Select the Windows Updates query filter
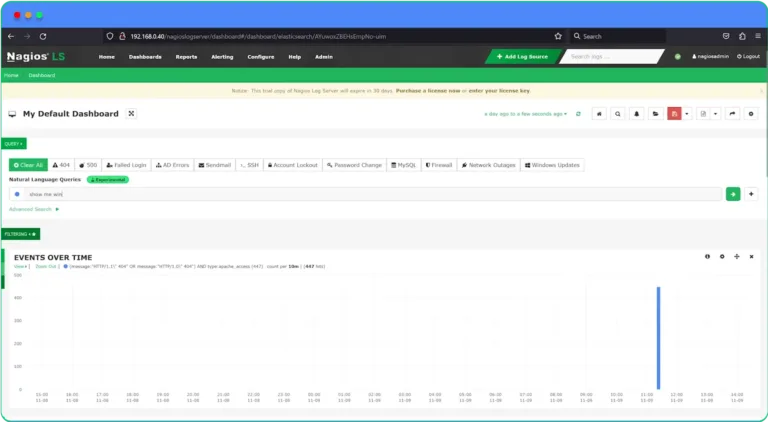The width and height of the screenshot is (768, 422). (x=552, y=165)
